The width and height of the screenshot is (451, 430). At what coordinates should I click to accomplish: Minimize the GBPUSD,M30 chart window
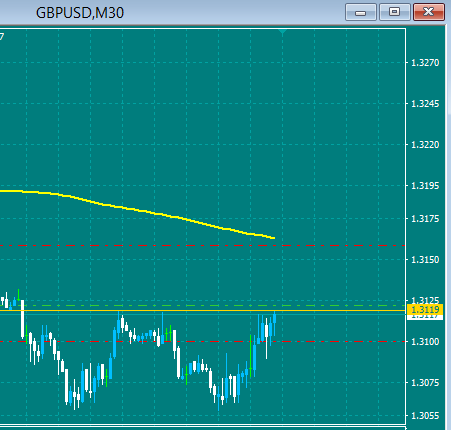[x=361, y=13]
